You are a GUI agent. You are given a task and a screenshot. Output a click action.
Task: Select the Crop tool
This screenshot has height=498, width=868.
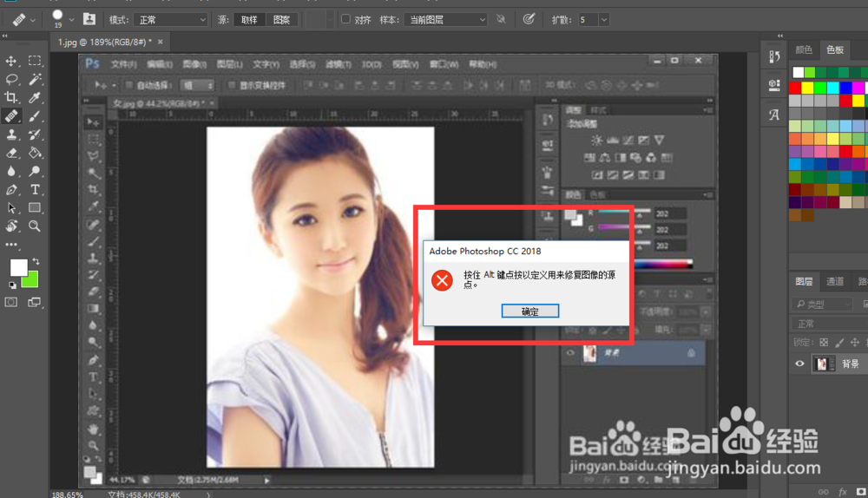11,97
